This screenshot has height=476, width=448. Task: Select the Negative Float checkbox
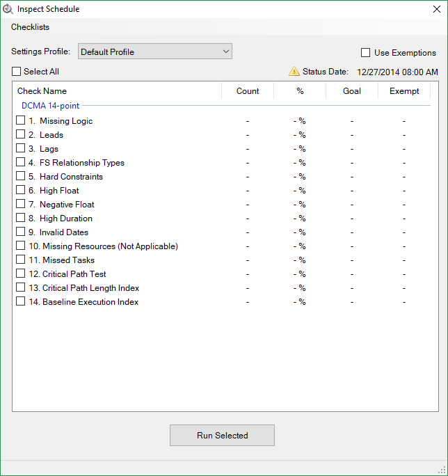21,204
